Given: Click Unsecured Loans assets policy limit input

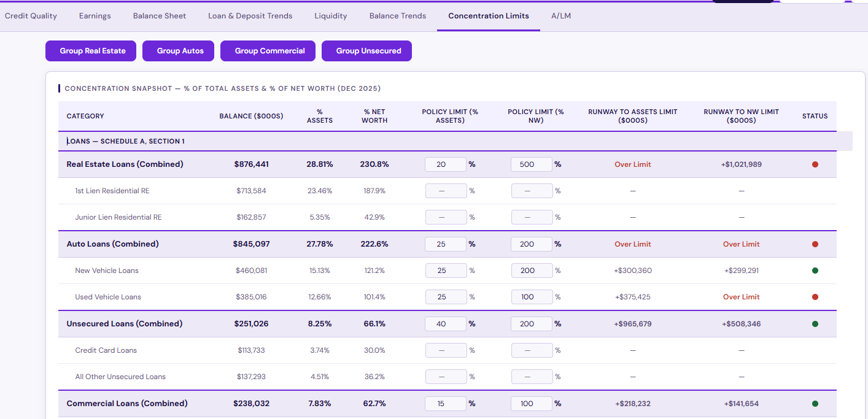Looking at the screenshot, I should pos(445,324).
